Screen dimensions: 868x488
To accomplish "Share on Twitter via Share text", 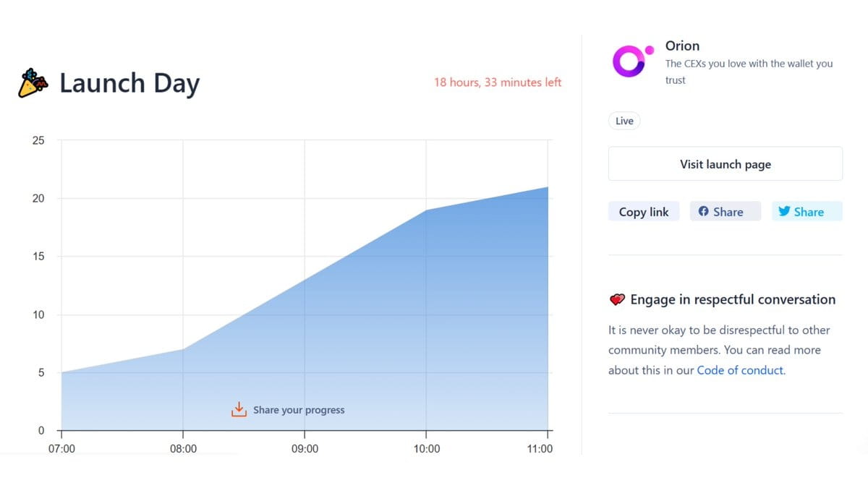I will point(809,212).
